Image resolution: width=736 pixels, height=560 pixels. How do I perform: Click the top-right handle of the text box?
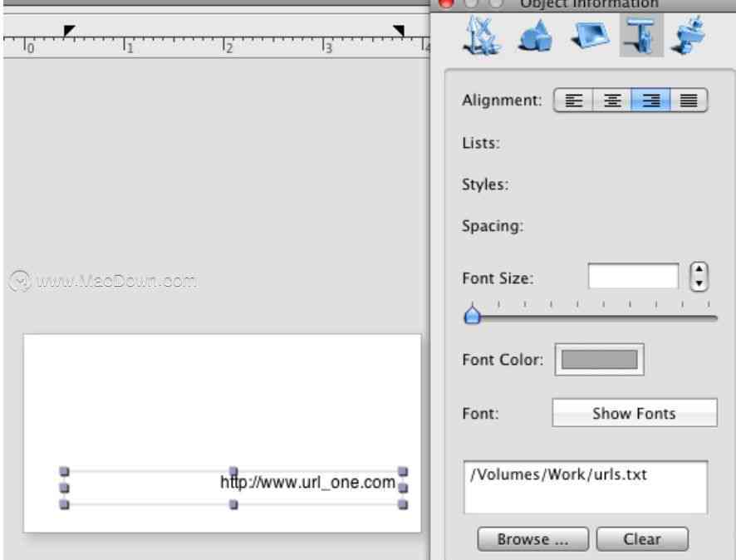(403, 471)
